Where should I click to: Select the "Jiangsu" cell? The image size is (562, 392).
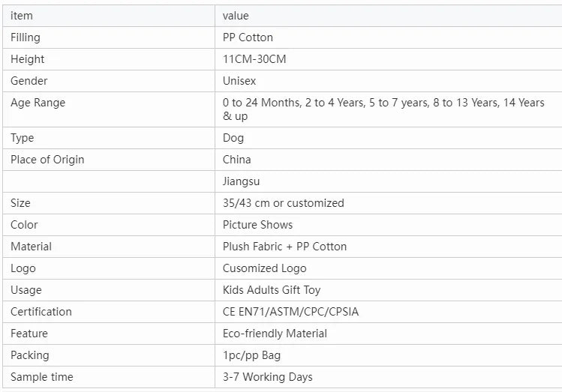coord(242,181)
